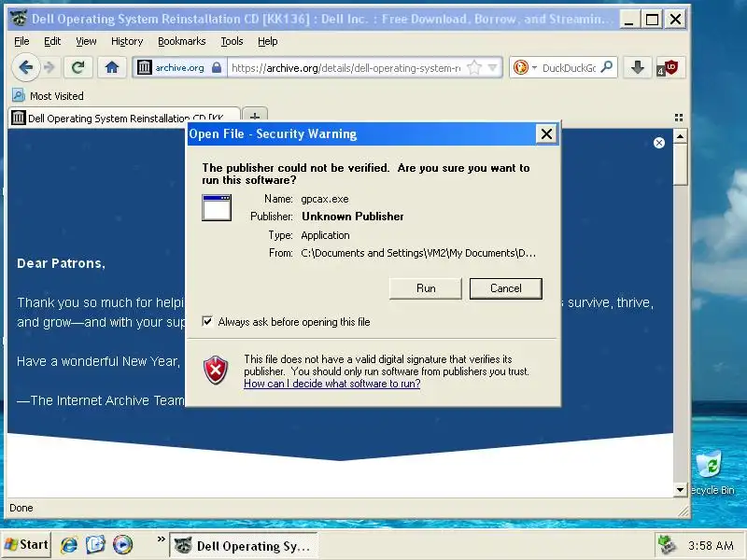The width and height of the screenshot is (747, 560).
Task: Open the Home page icon
Action: 112,67
